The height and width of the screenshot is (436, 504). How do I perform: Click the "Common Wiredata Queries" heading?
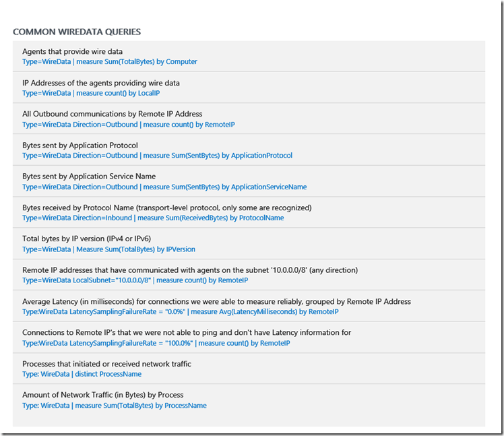point(77,32)
